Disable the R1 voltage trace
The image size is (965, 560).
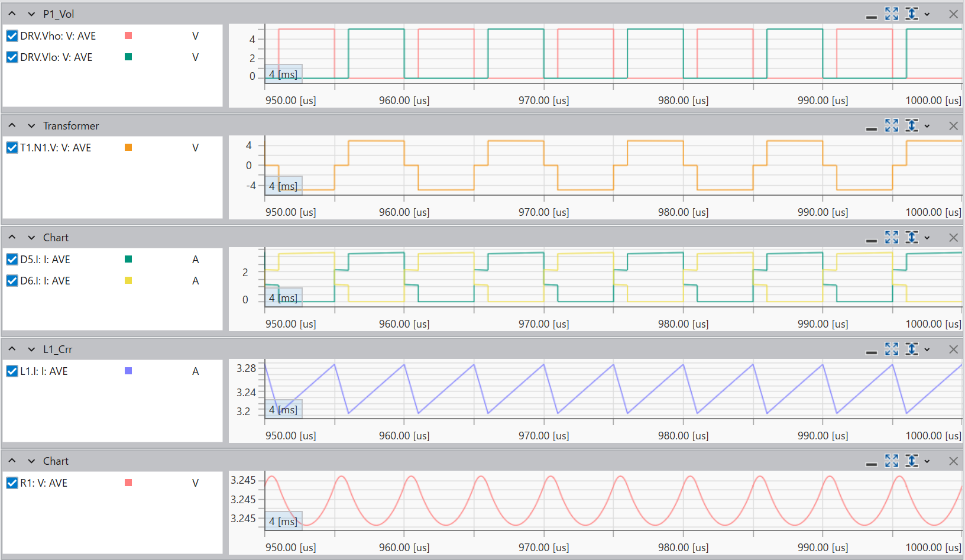click(12, 483)
